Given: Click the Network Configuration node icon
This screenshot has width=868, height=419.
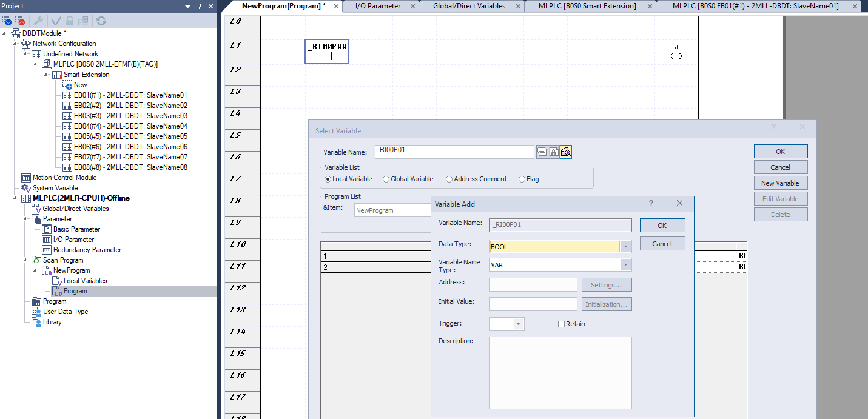Looking at the screenshot, I should 26,44.
